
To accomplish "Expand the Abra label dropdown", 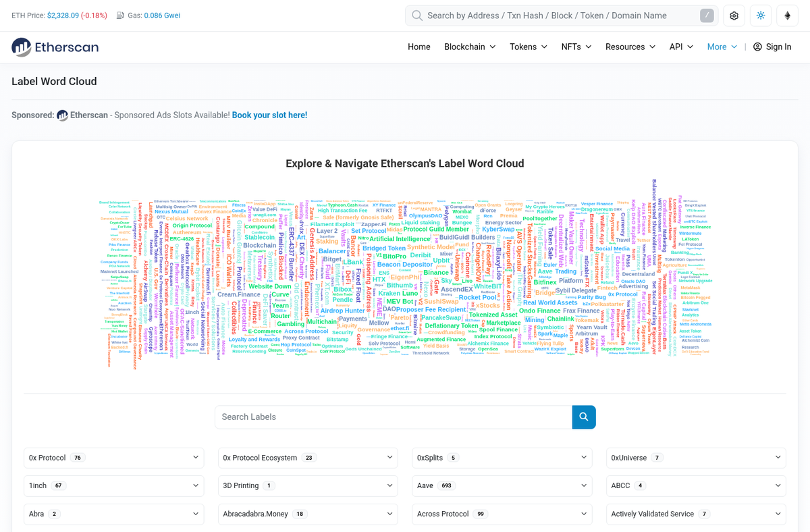I will [113, 514].
